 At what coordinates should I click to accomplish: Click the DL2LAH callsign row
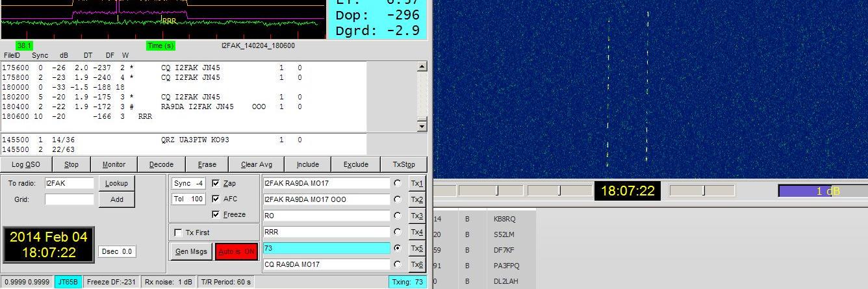click(505, 281)
